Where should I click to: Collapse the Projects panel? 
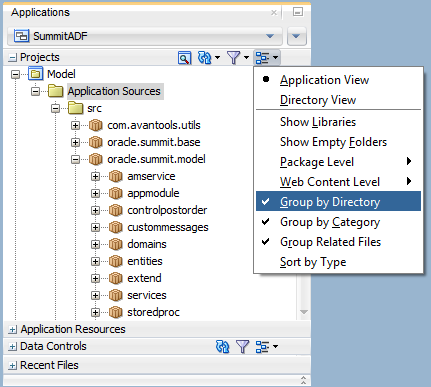tap(13, 58)
